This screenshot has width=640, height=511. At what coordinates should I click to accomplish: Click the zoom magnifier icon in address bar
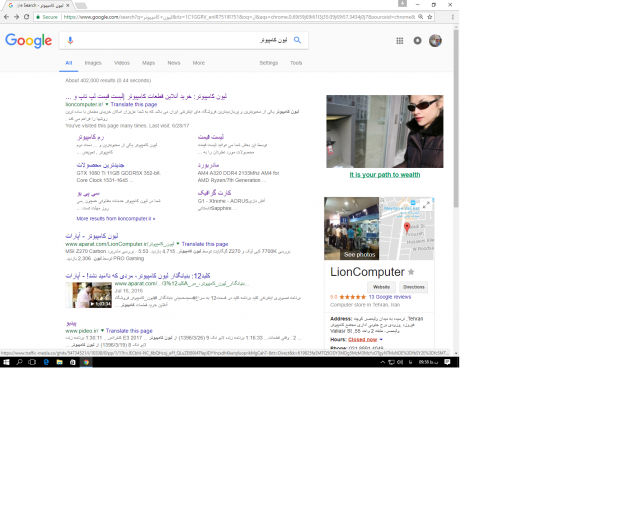(420, 17)
